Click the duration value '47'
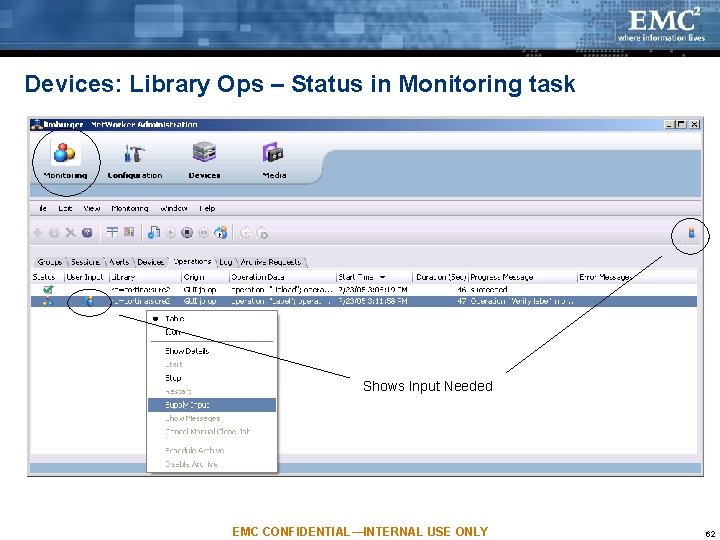 point(461,301)
